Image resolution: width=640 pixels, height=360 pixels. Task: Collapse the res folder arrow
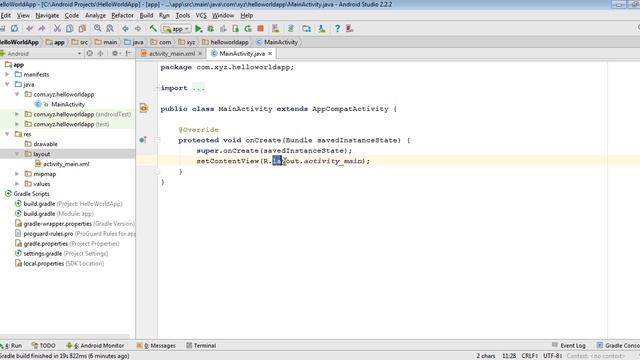[7, 134]
